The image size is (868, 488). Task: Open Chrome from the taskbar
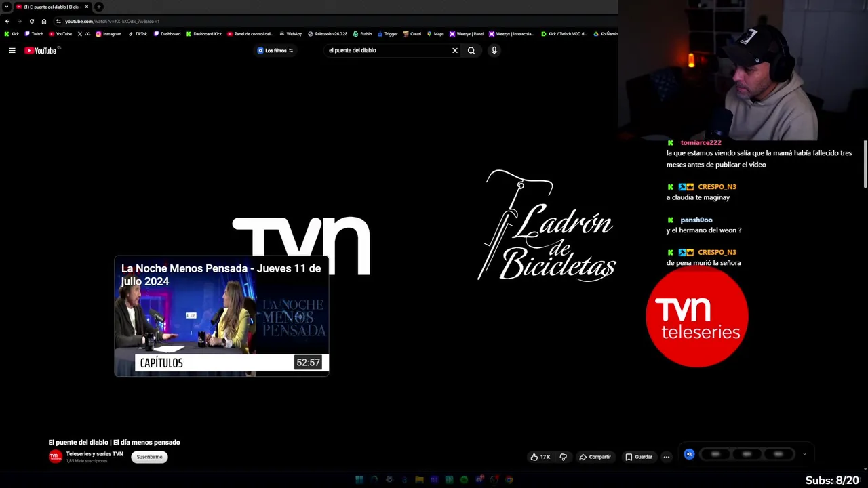click(509, 480)
